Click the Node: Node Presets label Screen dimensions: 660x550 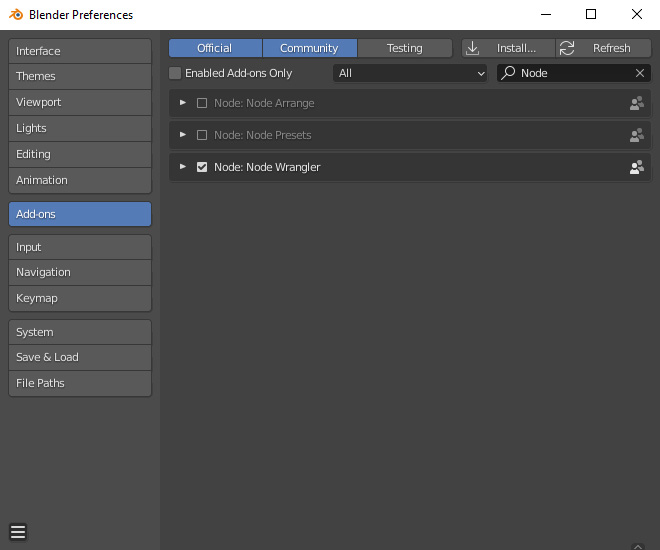pos(263,135)
